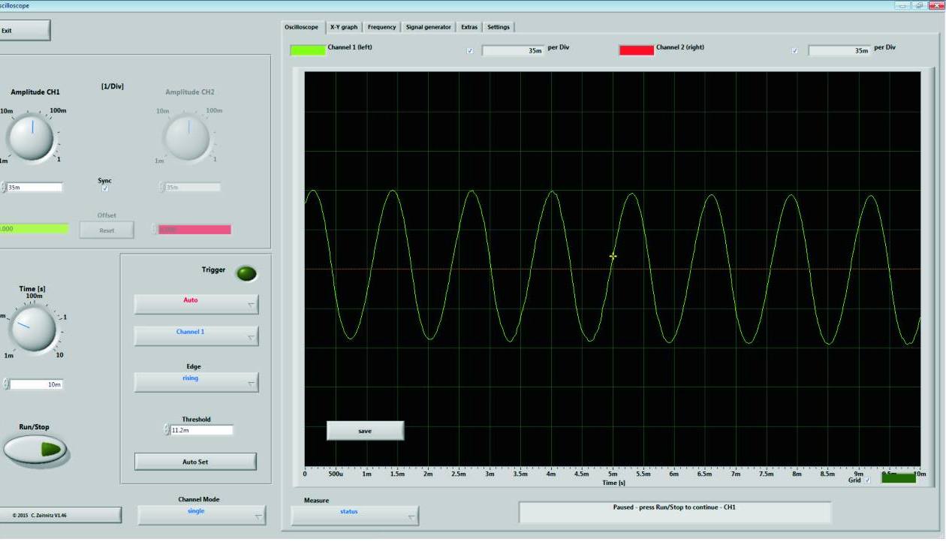Toggle the Grid checkbox

867,480
